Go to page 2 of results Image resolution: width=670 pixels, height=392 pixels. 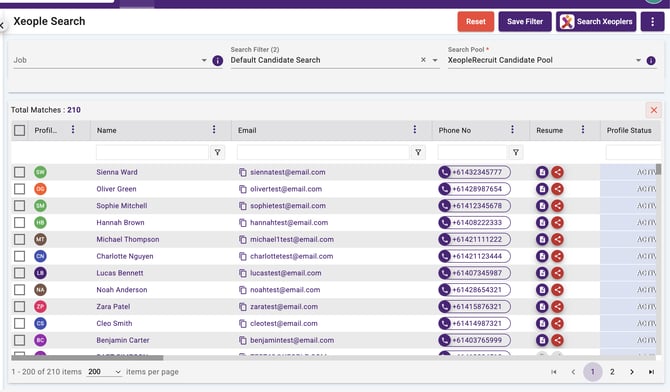click(612, 372)
